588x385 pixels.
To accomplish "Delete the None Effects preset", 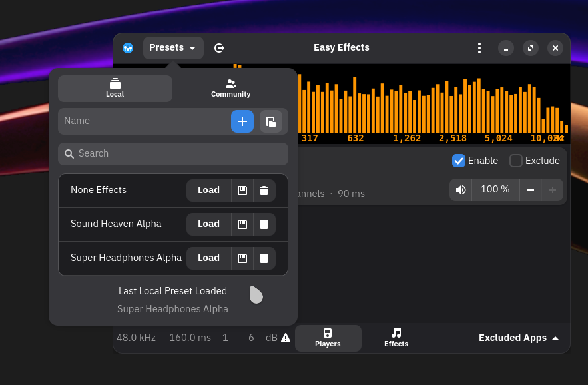I will pos(264,191).
